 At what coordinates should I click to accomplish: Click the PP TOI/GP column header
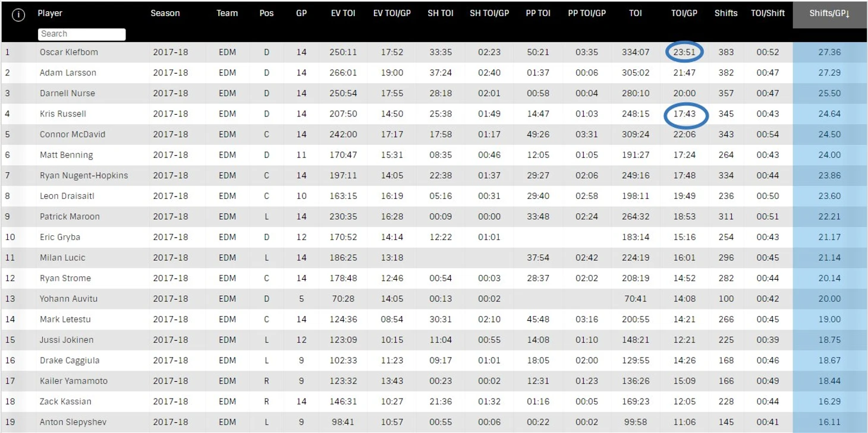pyautogui.click(x=587, y=13)
